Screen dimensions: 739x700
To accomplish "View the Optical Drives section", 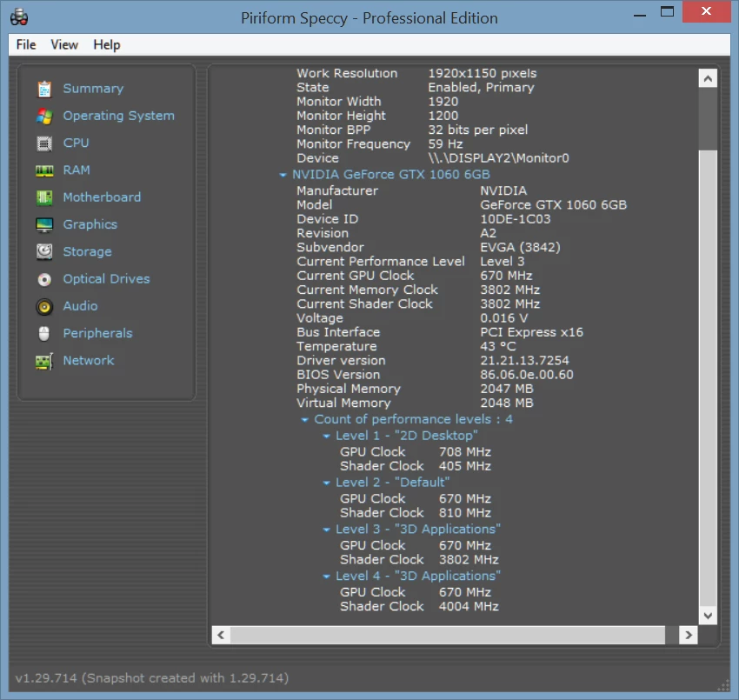I will coord(107,279).
